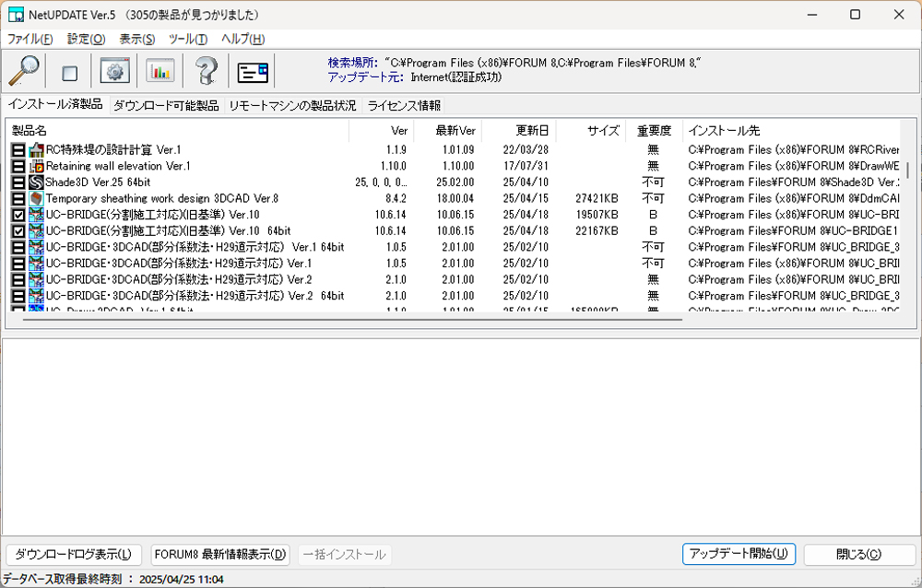Click the product list horizontal scrollbar

click(x=353, y=319)
